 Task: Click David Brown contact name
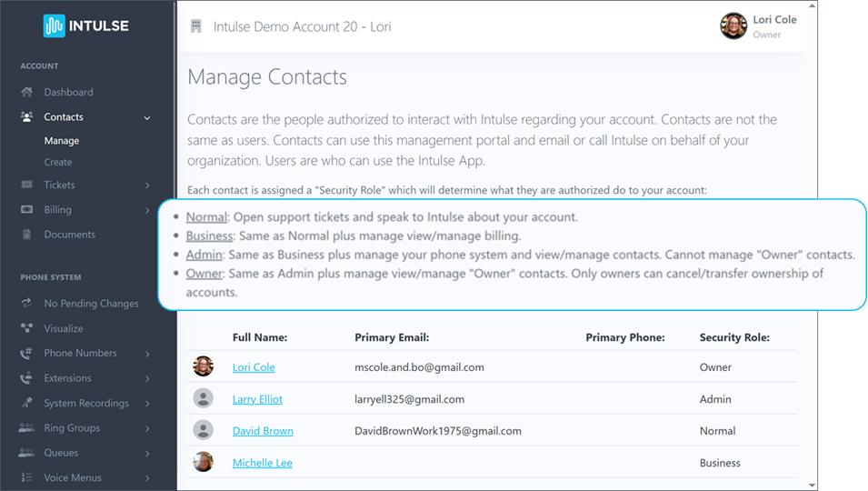tap(263, 431)
